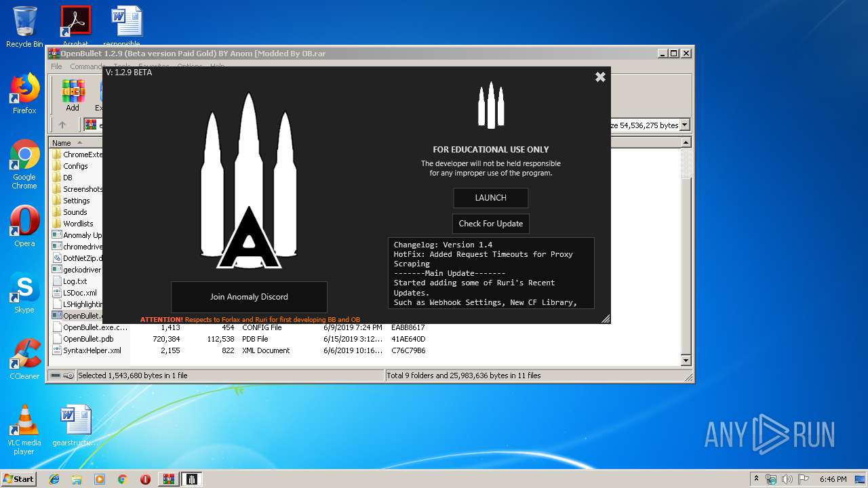Switch to the OpenBullet taskbar button

pos(192,479)
